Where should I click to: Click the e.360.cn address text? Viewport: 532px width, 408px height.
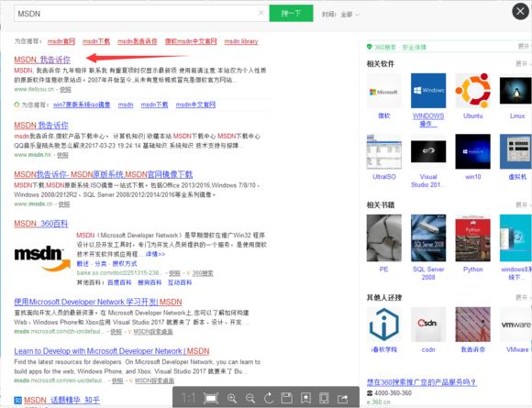378,402
